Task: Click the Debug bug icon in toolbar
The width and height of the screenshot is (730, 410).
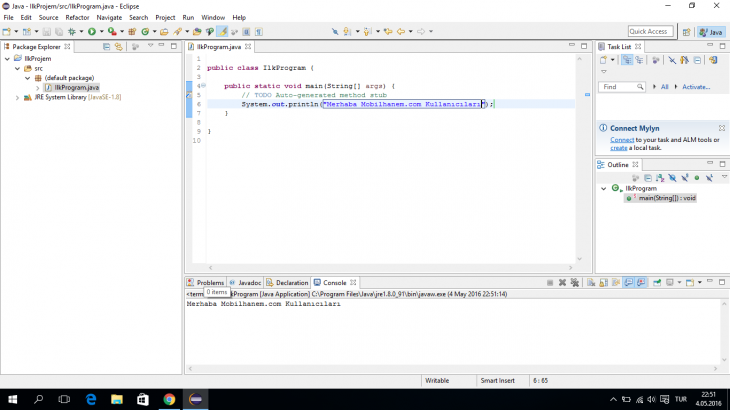Action: pos(72,32)
